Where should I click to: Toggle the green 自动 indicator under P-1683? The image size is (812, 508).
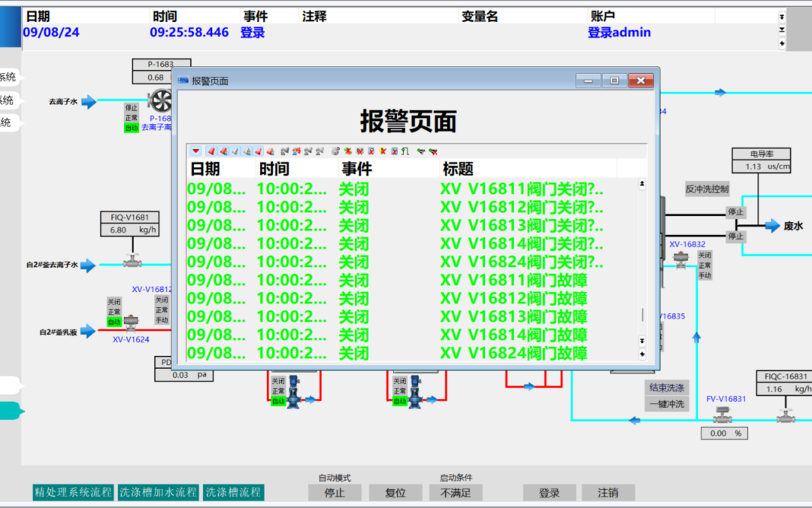132,127
